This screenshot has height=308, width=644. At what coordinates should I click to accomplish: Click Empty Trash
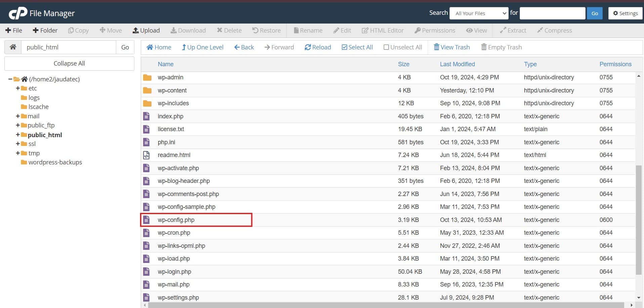coord(501,47)
